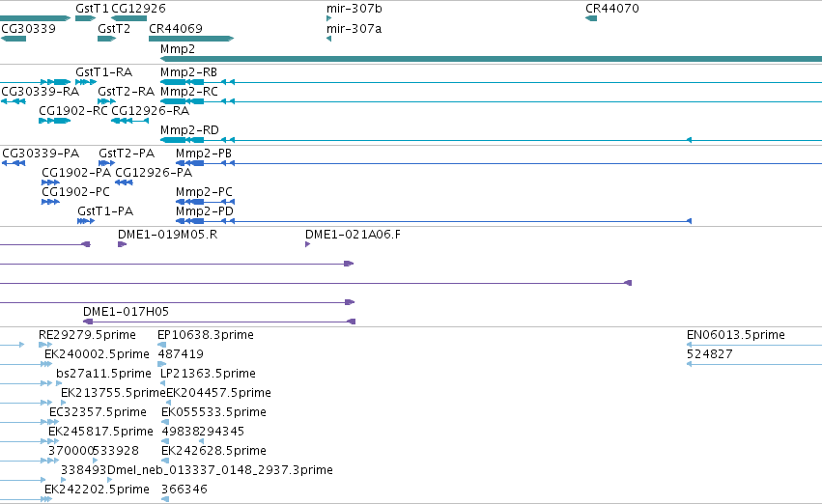This screenshot has width=822, height=504.
Task: Select the DME1-017H05 feature label
Action: [126, 312]
